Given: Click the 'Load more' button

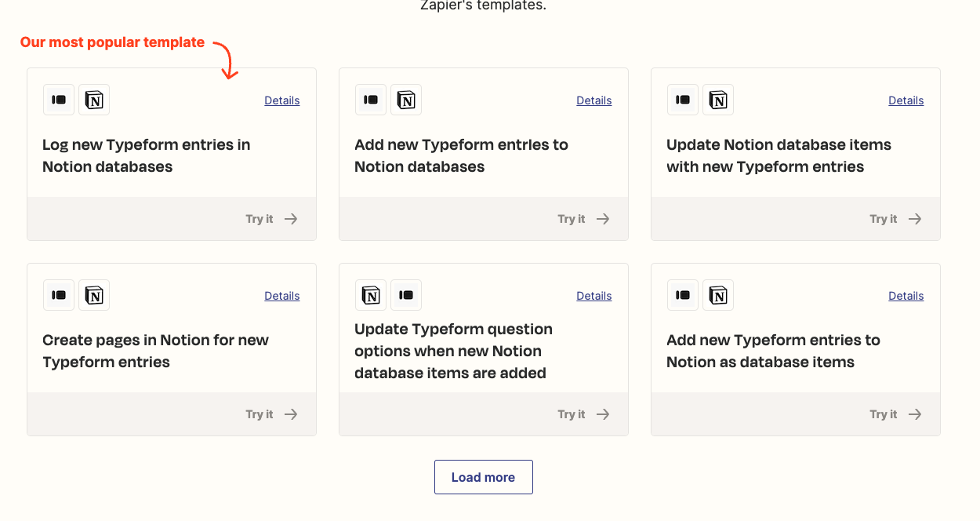Looking at the screenshot, I should coord(483,476).
